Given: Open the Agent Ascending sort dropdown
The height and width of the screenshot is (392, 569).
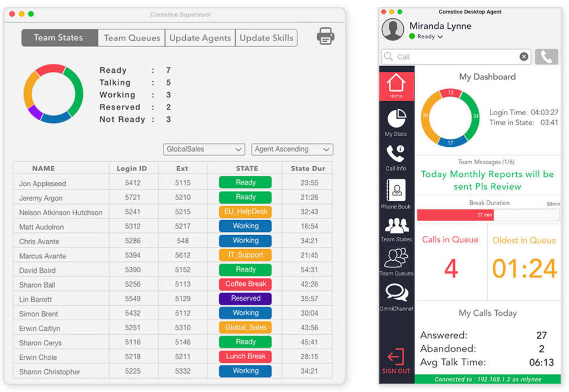Looking at the screenshot, I should [x=292, y=150].
